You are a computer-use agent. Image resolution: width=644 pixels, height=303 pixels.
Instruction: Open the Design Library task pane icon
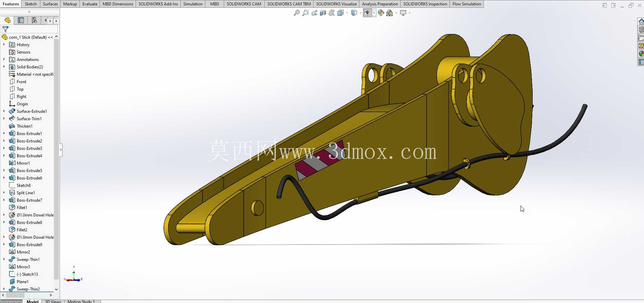[641, 30]
